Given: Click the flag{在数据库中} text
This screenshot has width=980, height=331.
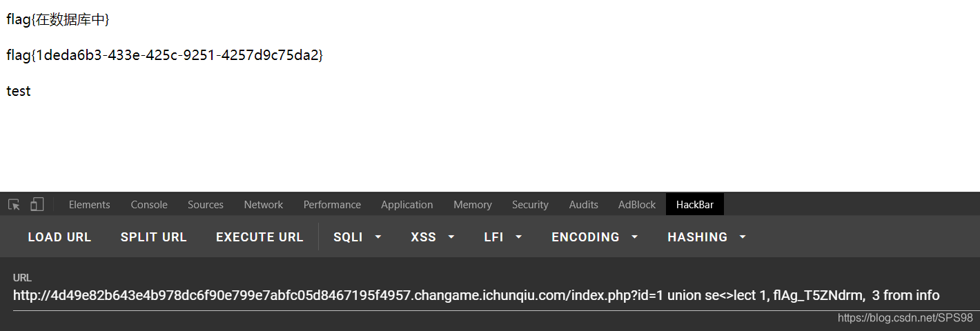Looking at the screenshot, I should coord(58,20).
